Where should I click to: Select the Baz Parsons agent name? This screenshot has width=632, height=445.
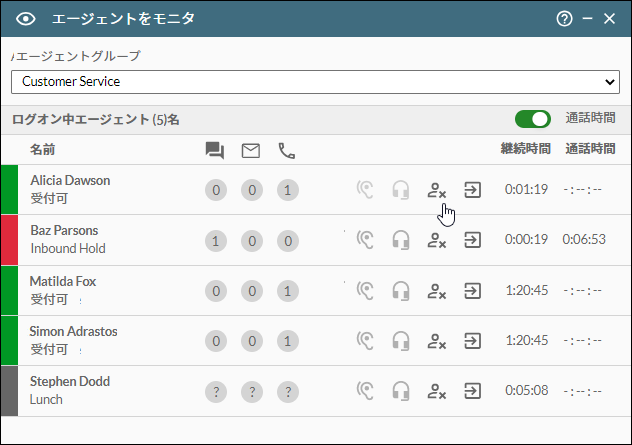point(64,230)
